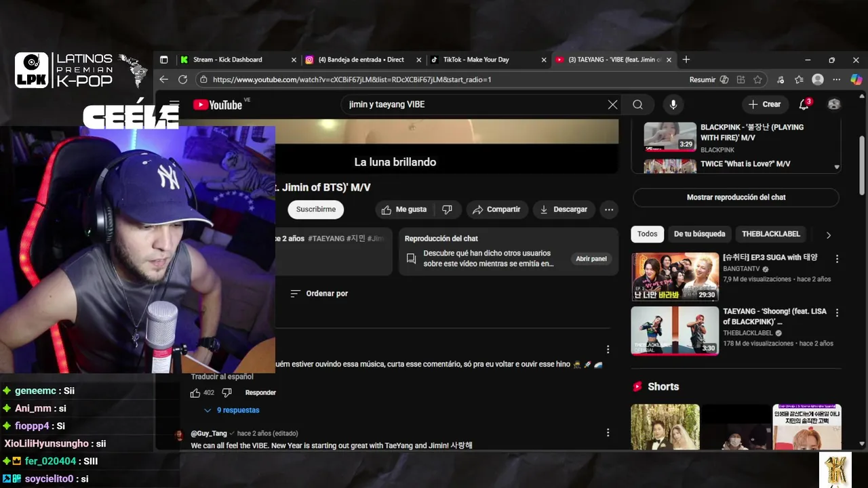This screenshot has width=868, height=488.
Task: Reply to comment via Responder
Action: coord(260,392)
